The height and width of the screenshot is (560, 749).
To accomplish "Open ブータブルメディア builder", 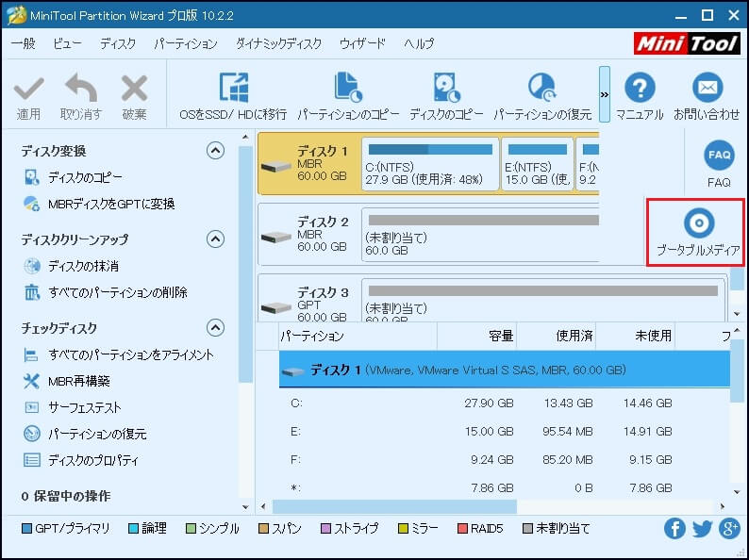I will (698, 233).
